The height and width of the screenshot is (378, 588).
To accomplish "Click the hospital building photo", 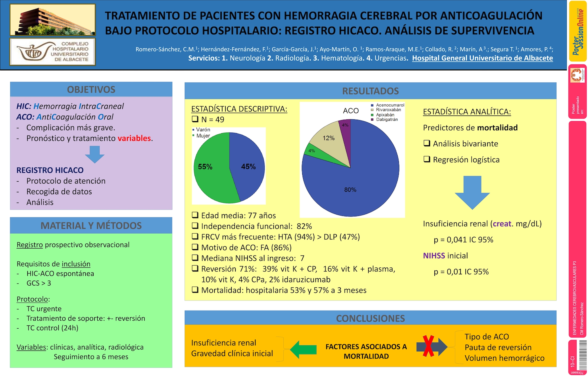I will [x=53, y=20].
